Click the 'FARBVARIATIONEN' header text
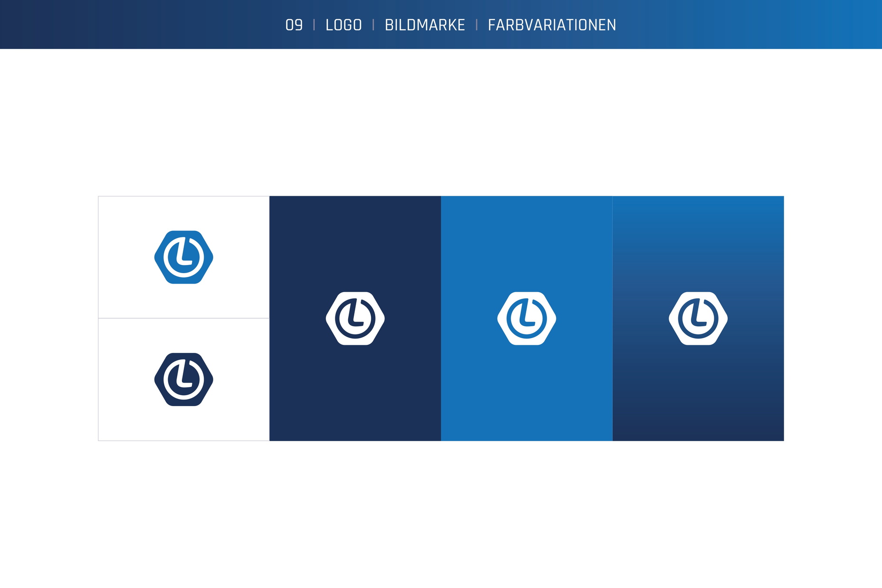This screenshot has height=588, width=882. [x=552, y=25]
